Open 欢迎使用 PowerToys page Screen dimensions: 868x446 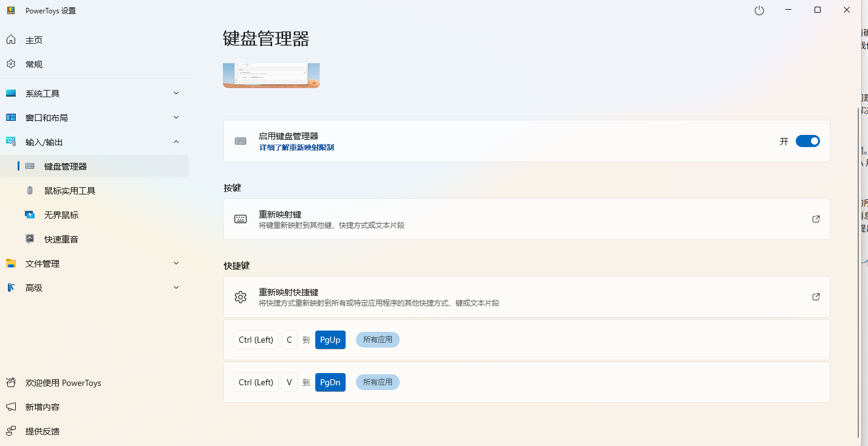tap(94, 383)
